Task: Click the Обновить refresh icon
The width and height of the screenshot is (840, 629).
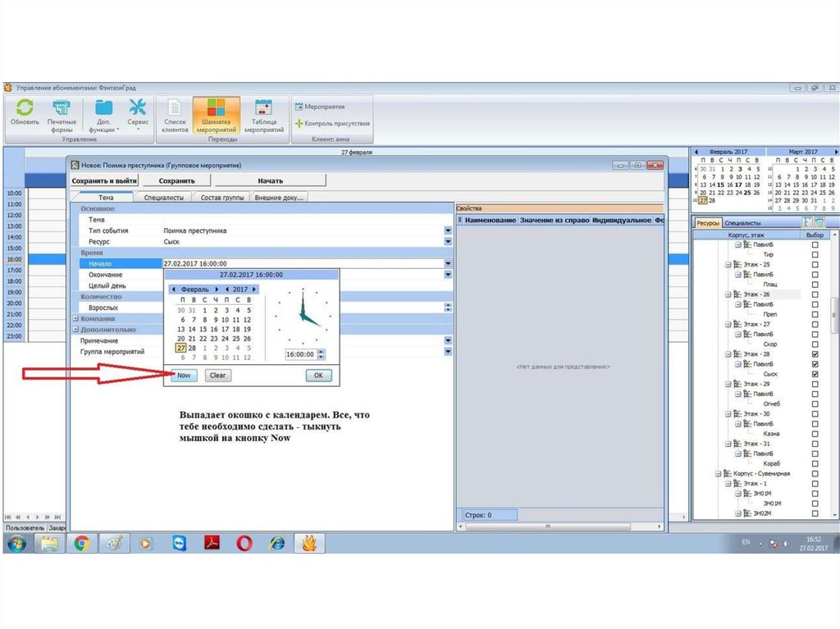Action: click(x=25, y=108)
